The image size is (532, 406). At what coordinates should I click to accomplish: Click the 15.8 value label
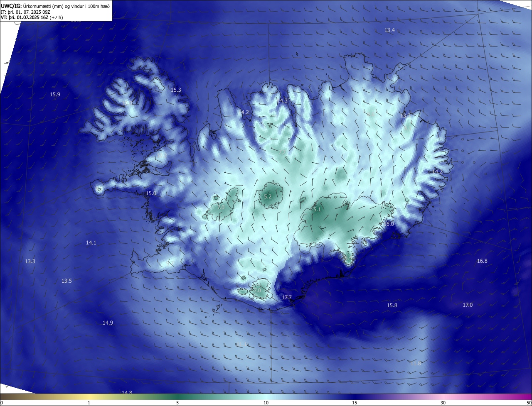pos(392,306)
